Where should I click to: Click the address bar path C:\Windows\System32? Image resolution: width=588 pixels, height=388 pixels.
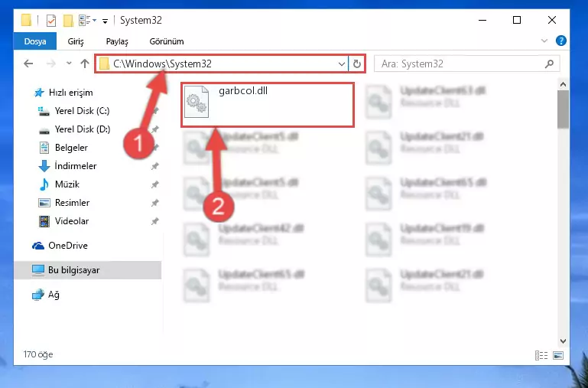point(162,64)
